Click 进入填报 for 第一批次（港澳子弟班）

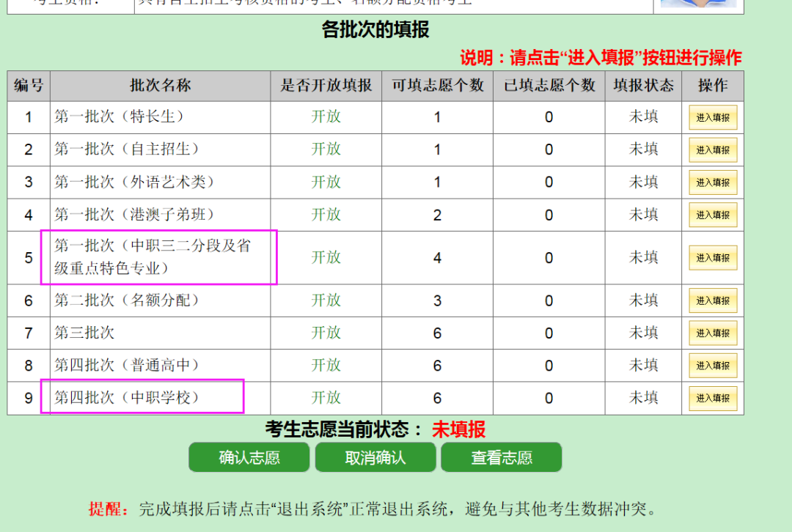click(x=713, y=215)
